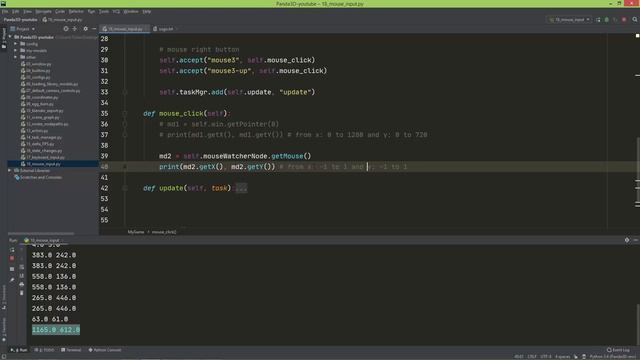Click the red stop icon in top toolbar

click(624, 20)
